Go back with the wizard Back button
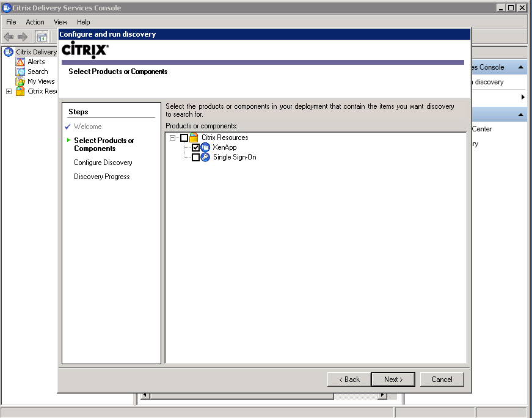Viewport: 532px width, 418px height. pyautogui.click(x=349, y=380)
